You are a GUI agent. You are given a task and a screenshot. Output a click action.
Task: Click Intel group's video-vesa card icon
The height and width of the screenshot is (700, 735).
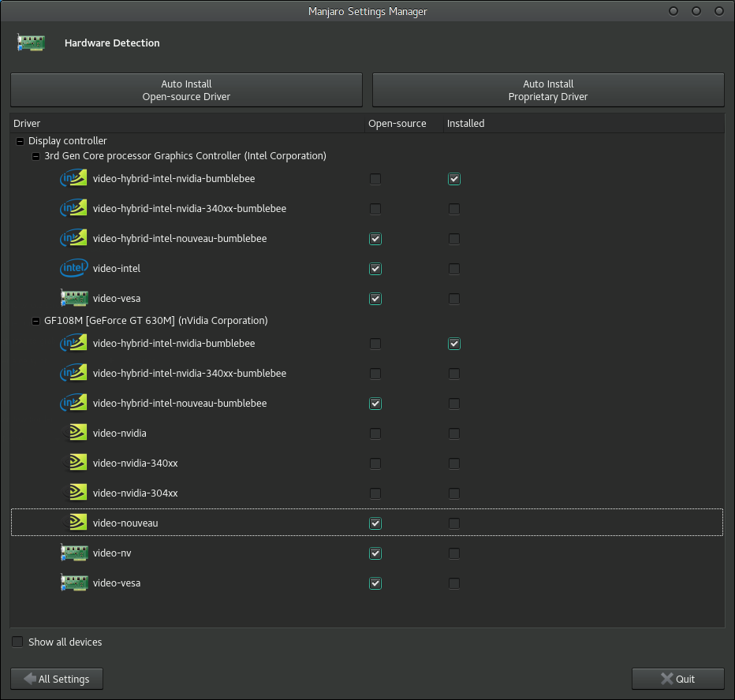tap(74, 299)
